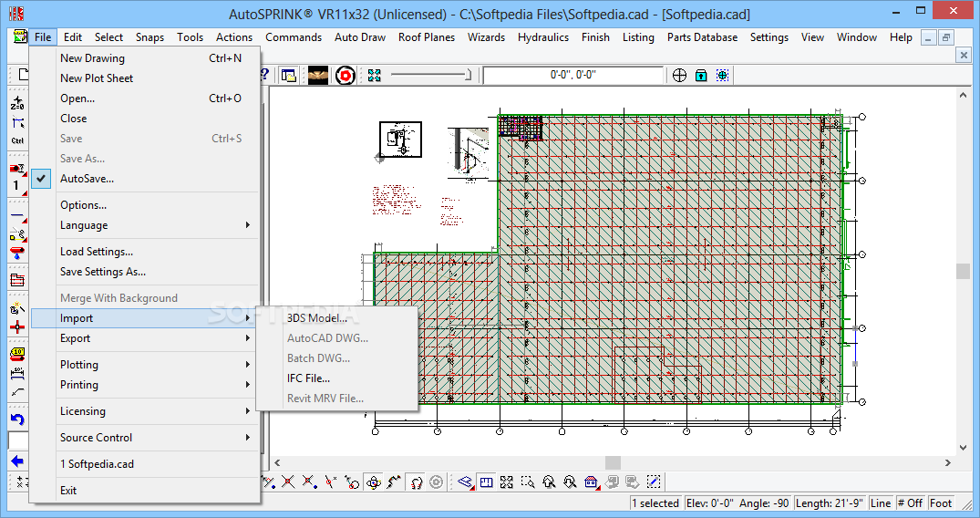The width and height of the screenshot is (980, 518).
Task: Expand the Plotting submenu
Action: coord(144,364)
